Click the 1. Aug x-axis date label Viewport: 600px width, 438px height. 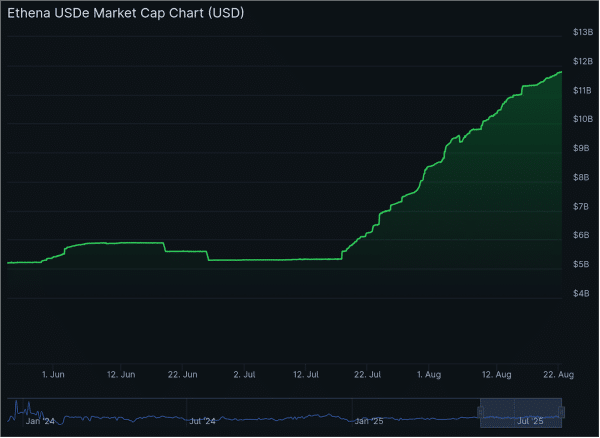(x=429, y=374)
